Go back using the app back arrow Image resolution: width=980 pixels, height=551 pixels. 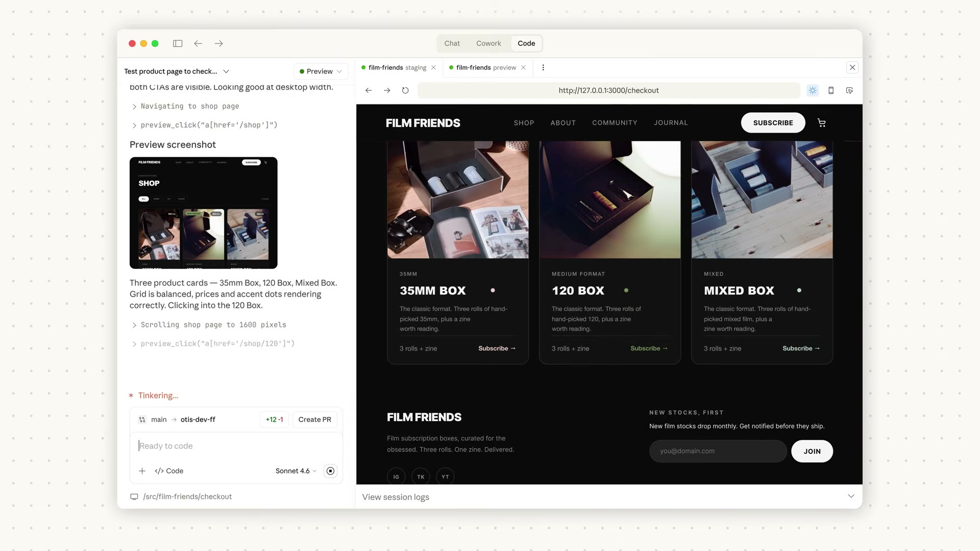198,43
